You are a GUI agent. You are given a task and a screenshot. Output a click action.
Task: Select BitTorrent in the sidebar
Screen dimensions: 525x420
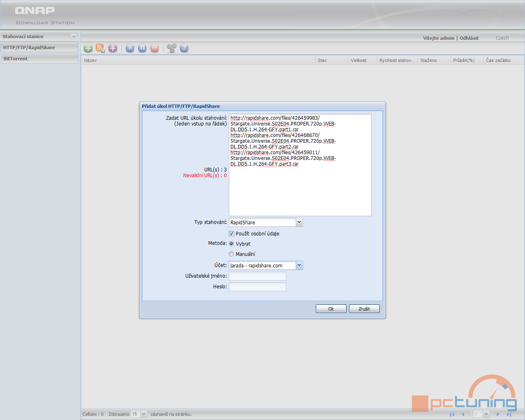tap(39, 59)
